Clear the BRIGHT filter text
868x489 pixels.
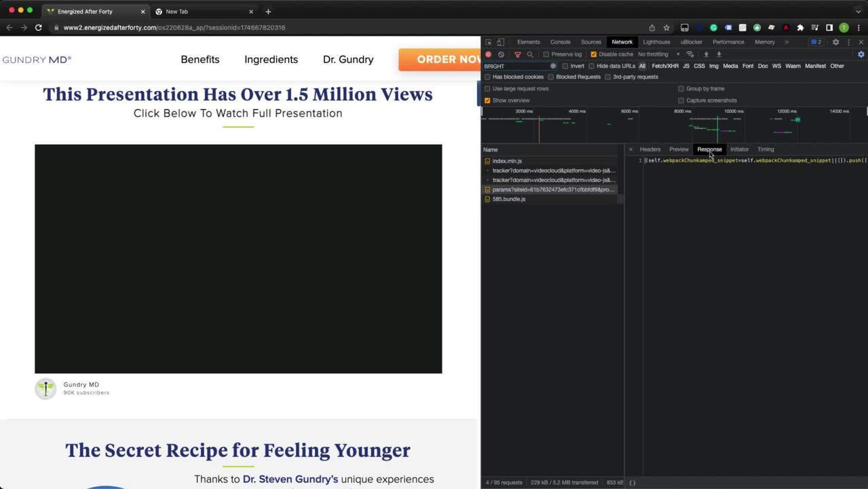click(x=553, y=66)
